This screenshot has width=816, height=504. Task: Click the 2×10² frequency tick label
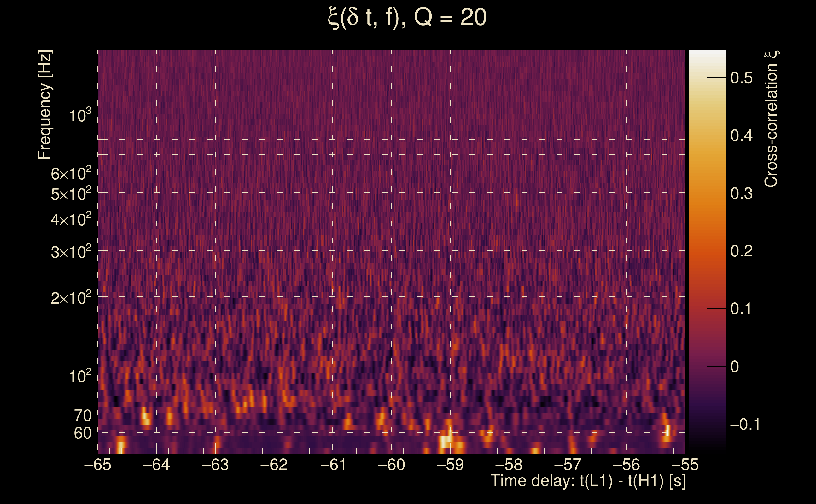[x=71, y=297]
